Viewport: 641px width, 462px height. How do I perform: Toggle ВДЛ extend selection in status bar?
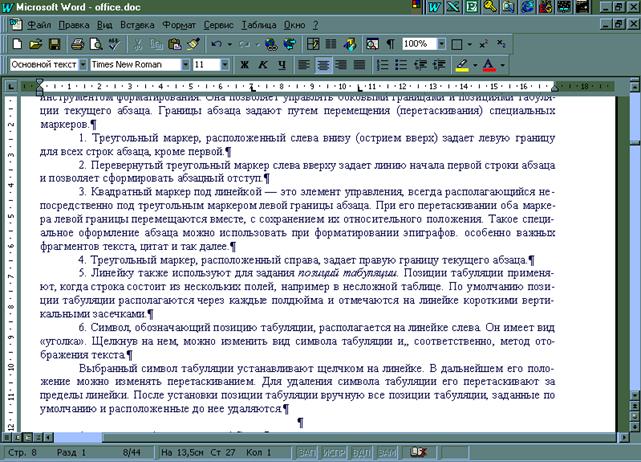pyautogui.click(x=361, y=452)
